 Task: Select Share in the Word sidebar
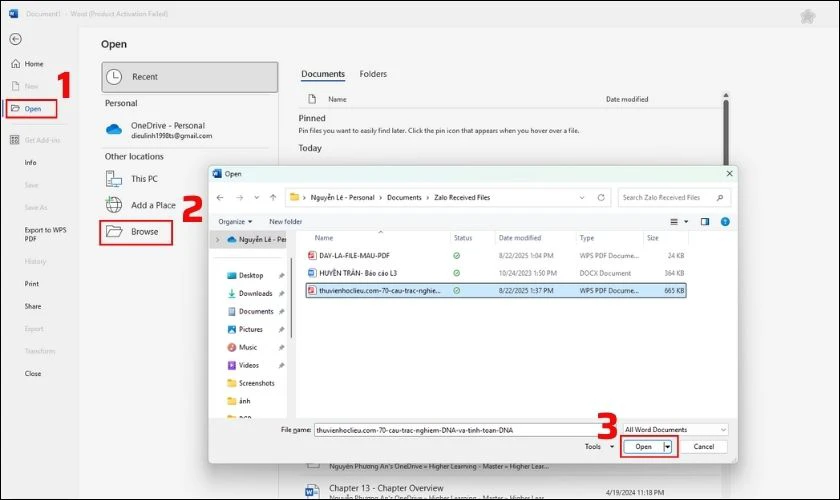click(33, 306)
